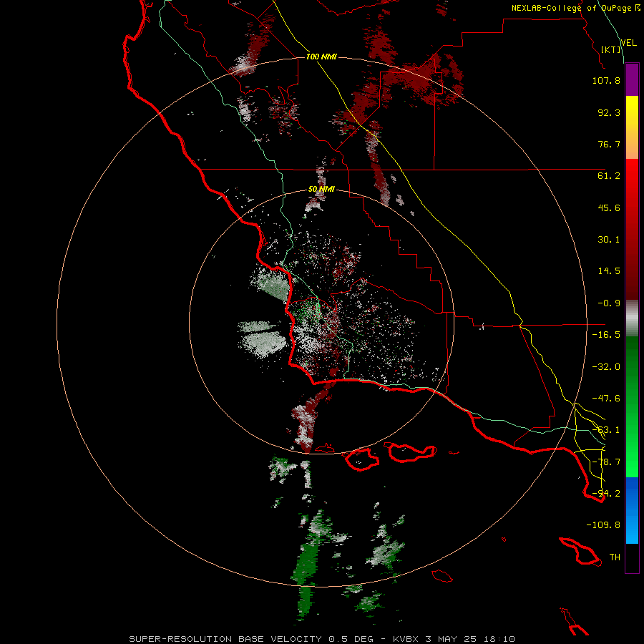
Task: Click the [KT] units label
Action: coord(611,49)
